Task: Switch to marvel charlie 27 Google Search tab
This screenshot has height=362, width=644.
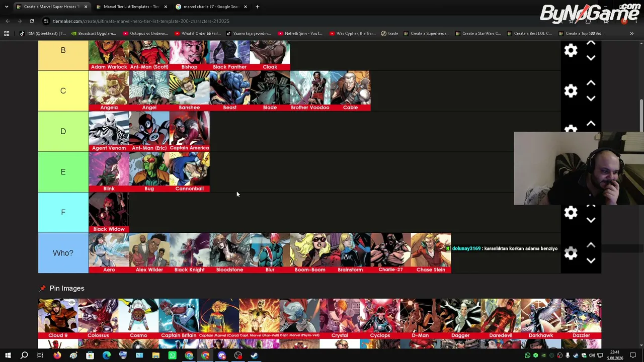Action: pos(211,7)
